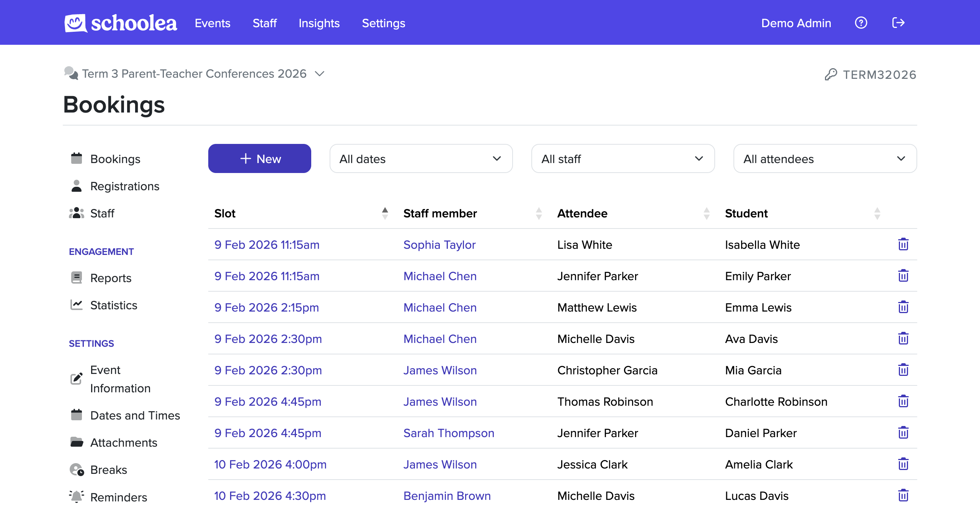Open Sophia Taylor's staff profile link
Screen dimensions: 980x506
pos(439,245)
